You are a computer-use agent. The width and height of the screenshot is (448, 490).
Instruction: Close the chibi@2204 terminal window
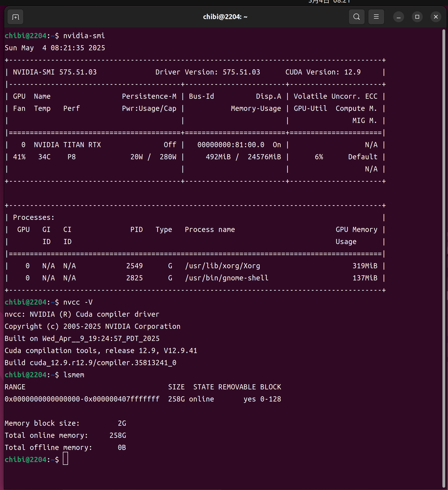tap(436, 17)
